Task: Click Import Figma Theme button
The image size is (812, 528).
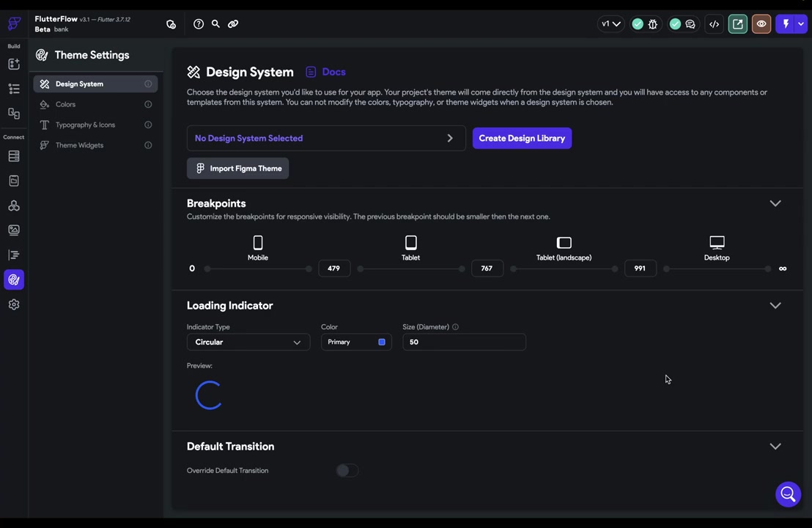Action: click(237, 169)
